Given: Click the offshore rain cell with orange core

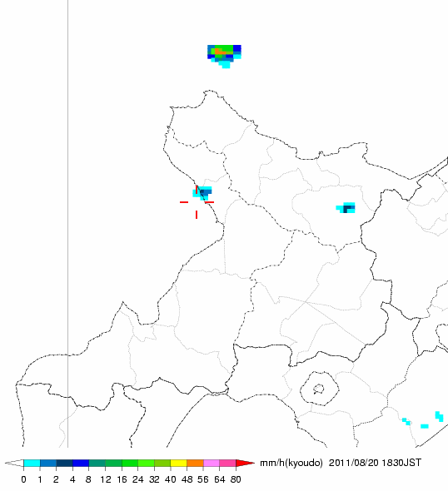Looking at the screenshot, I should [224, 56].
